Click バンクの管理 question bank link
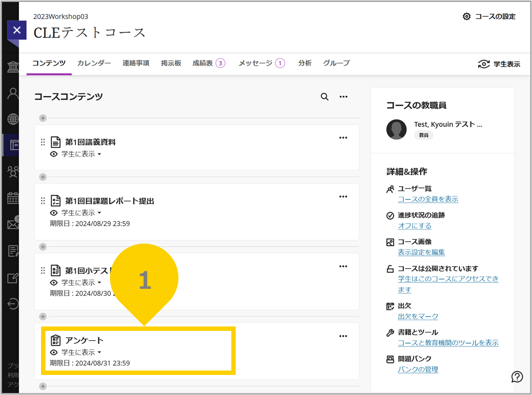Image resolution: width=532 pixels, height=395 pixels. (418, 370)
